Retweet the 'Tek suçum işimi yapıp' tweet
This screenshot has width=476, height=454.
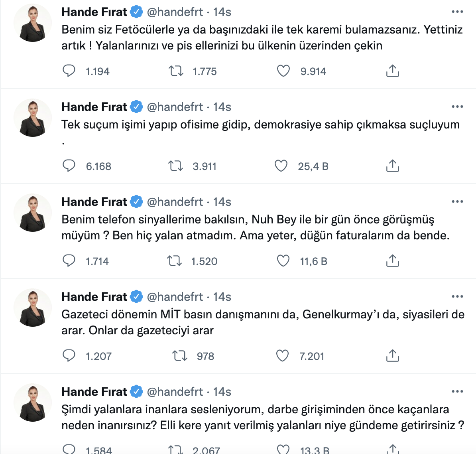coord(175,166)
